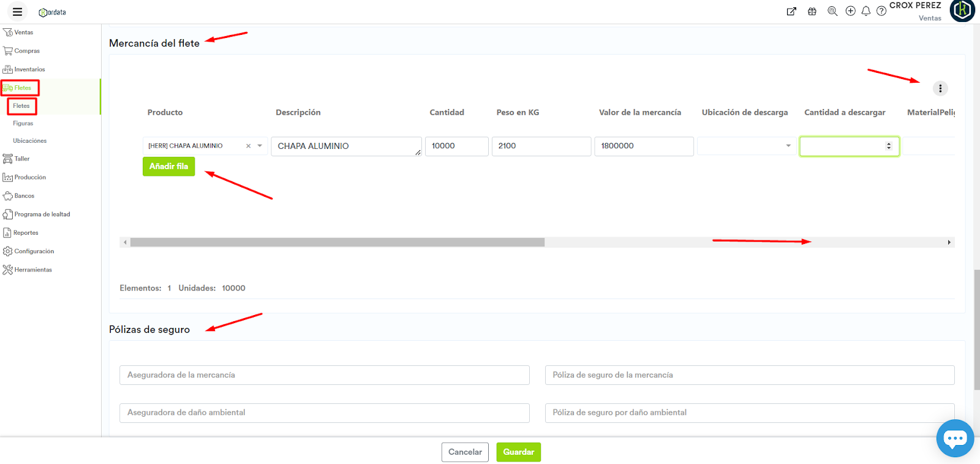Viewport: 980px width, 464px height.
Task: Click the Cancelar button
Action: tap(465, 452)
